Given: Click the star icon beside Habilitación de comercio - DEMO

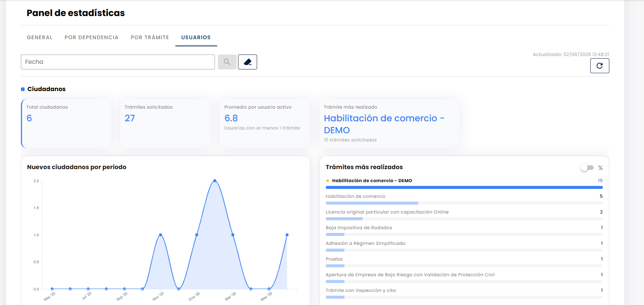Looking at the screenshot, I should [328, 181].
